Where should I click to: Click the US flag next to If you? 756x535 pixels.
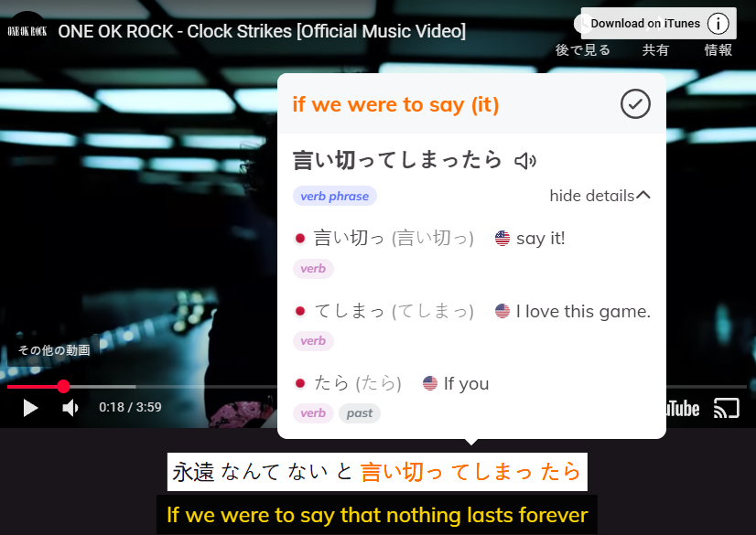[430, 383]
